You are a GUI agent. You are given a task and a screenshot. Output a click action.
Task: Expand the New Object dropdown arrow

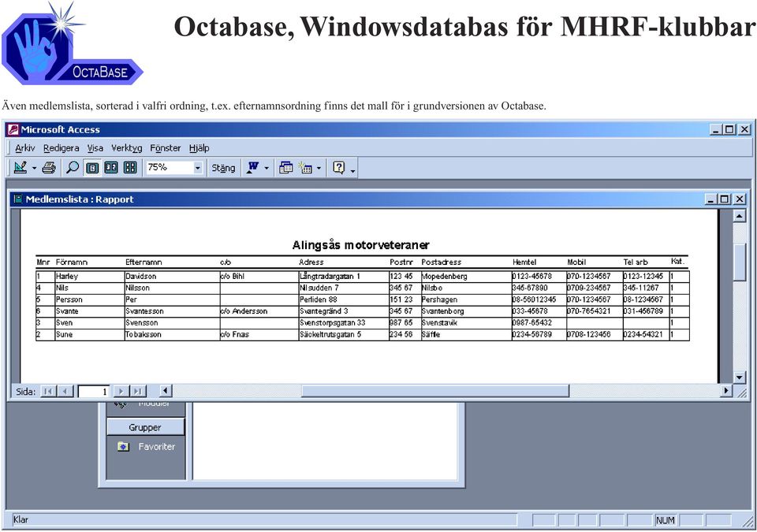(319, 168)
